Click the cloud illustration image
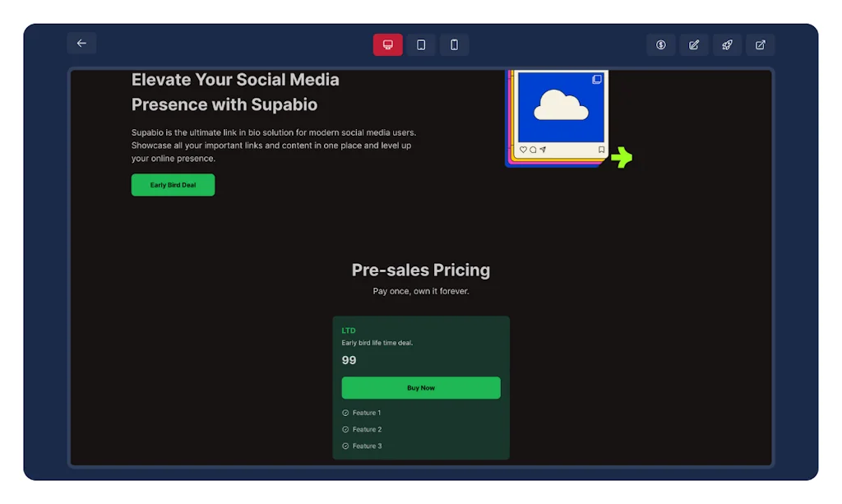This screenshot has height=504, width=842. [x=561, y=107]
